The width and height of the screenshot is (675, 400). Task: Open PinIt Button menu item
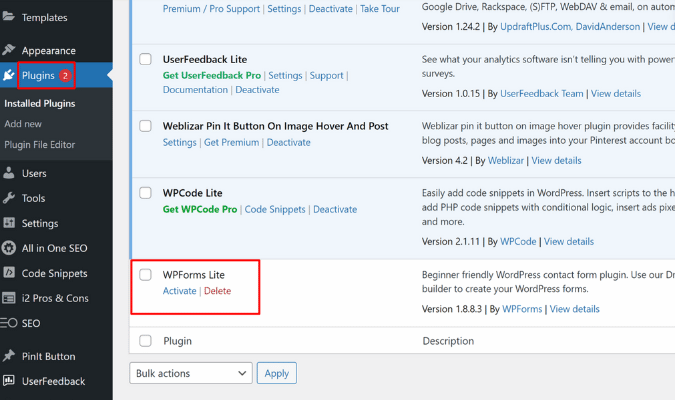[49, 357]
